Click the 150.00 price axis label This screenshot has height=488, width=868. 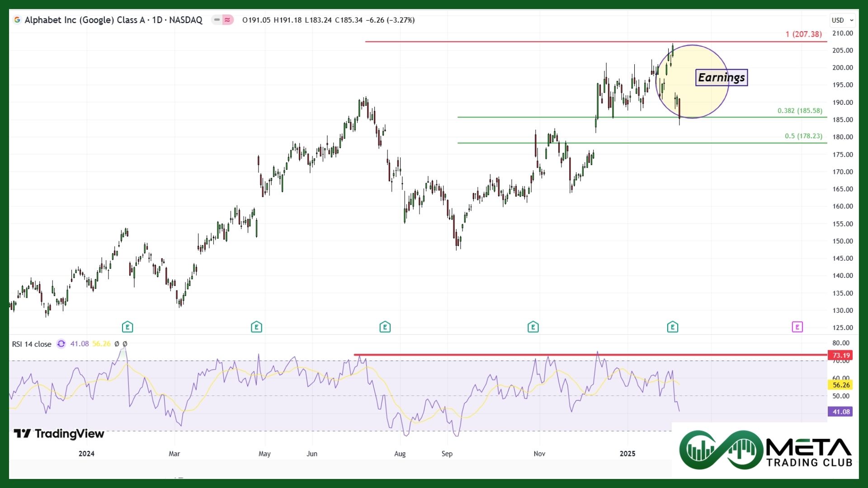tap(843, 241)
